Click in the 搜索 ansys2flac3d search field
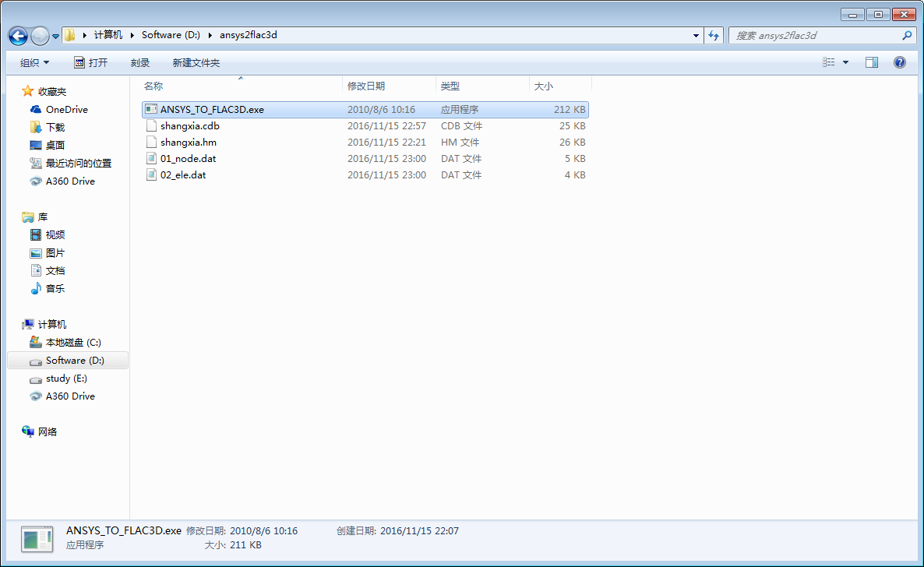 click(x=814, y=36)
